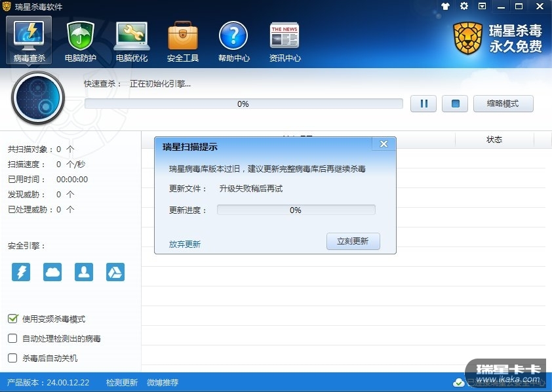Enable 自动处理检测出的病毒 checkbox
Viewport: 552px width, 392px height.
12,338
